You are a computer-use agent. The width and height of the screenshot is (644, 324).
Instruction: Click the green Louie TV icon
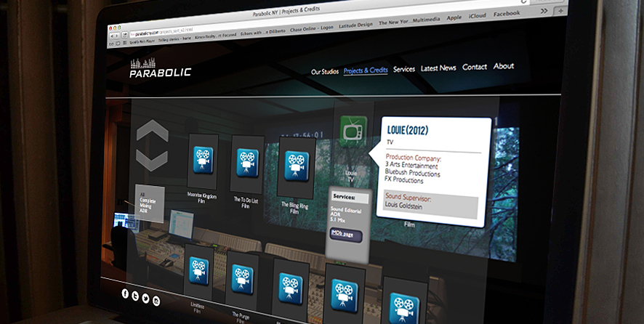click(x=353, y=131)
